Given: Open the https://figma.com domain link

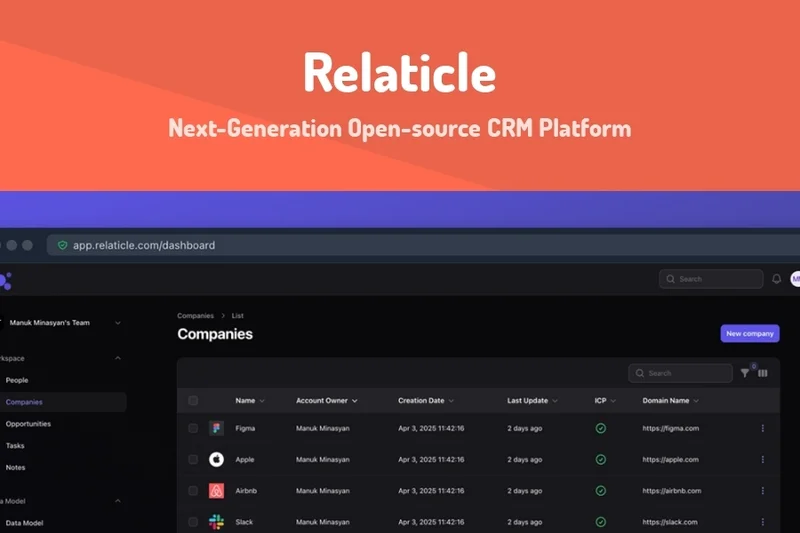Looking at the screenshot, I should tap(670, 428).
